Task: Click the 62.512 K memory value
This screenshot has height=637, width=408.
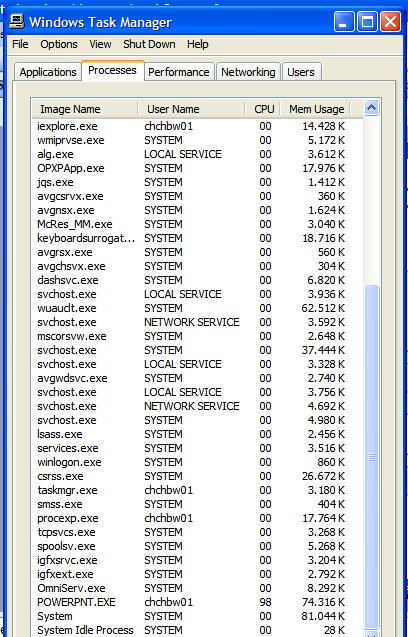Action: coord(323,308)
